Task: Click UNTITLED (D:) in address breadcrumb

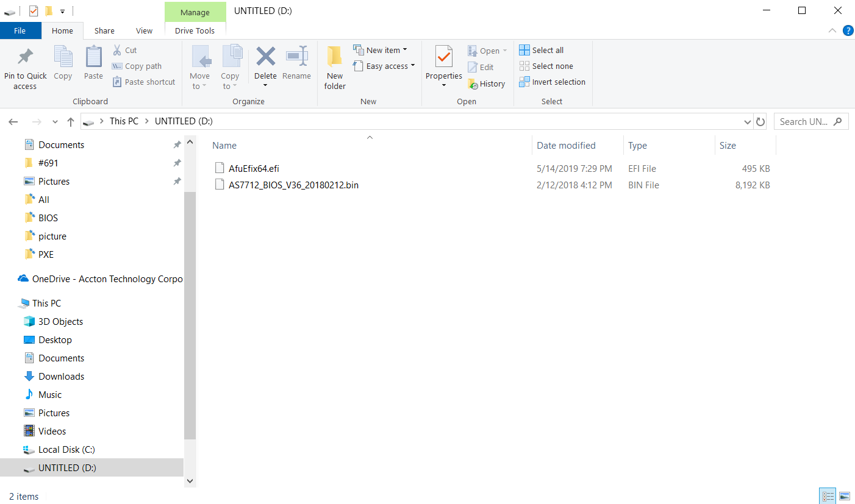Action: pos(184,121)
